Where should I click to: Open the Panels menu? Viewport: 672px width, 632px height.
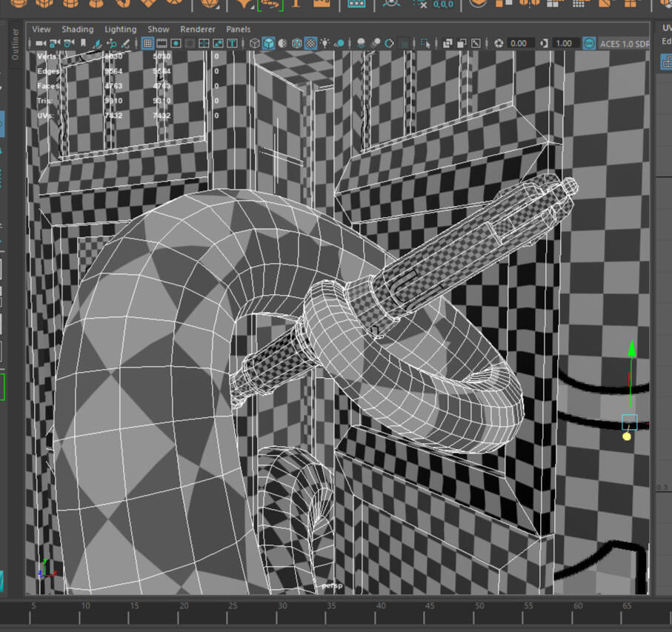(x=238, y=30)
